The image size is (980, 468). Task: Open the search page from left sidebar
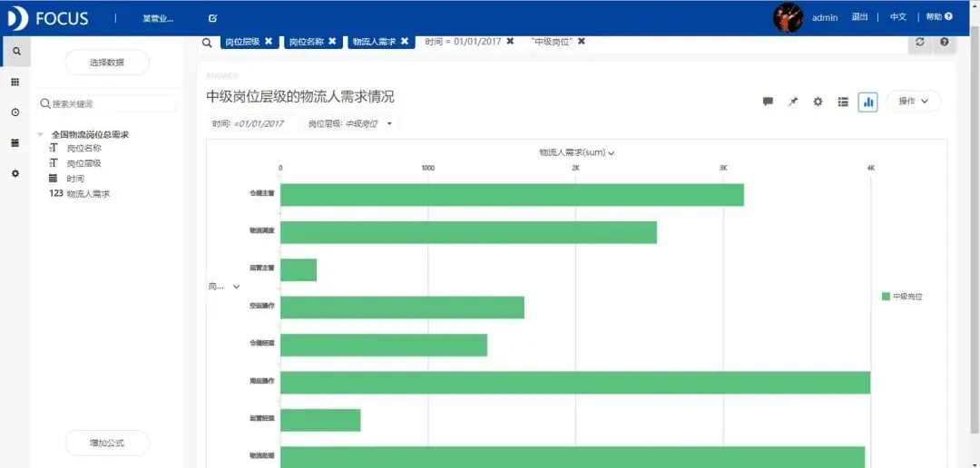point(15,51)
